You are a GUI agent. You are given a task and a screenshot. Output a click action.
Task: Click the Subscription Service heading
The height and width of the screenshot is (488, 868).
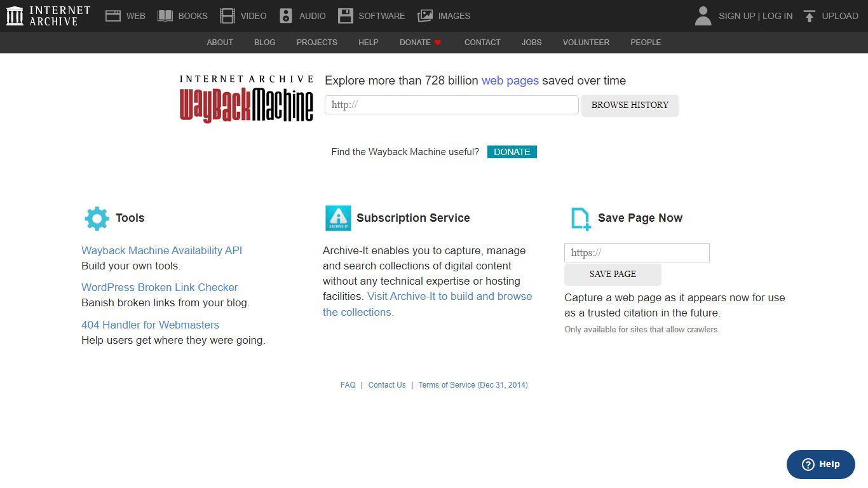[x=413, y=218]
